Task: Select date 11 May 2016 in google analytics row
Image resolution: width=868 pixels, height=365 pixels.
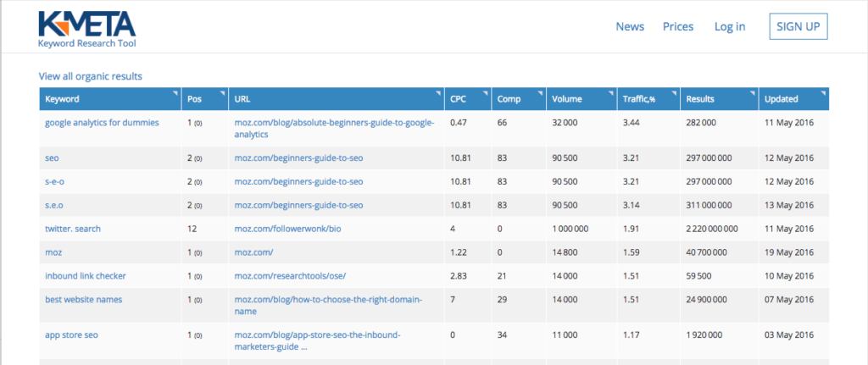Action: (x=789, y=122)
